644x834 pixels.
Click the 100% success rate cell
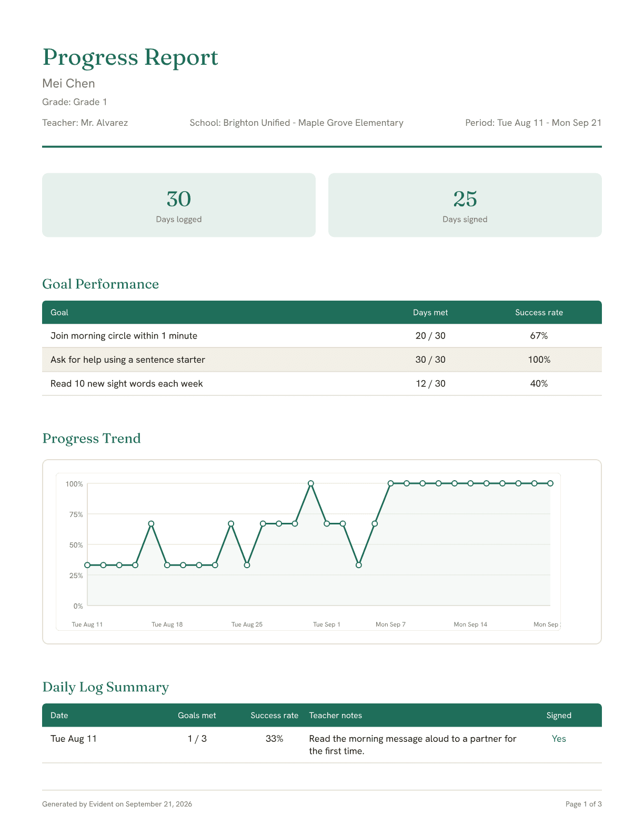539,360
